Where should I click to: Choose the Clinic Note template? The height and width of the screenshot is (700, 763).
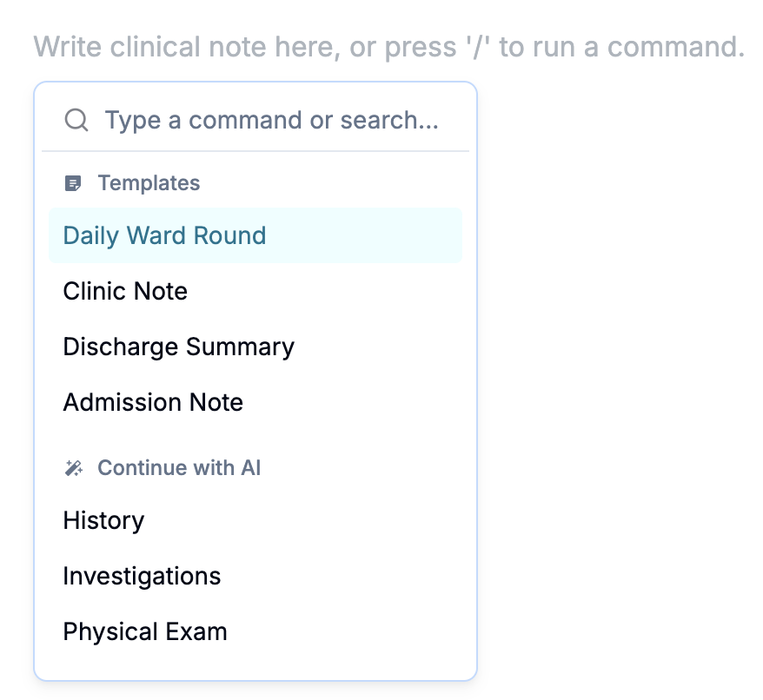[125, 291]
